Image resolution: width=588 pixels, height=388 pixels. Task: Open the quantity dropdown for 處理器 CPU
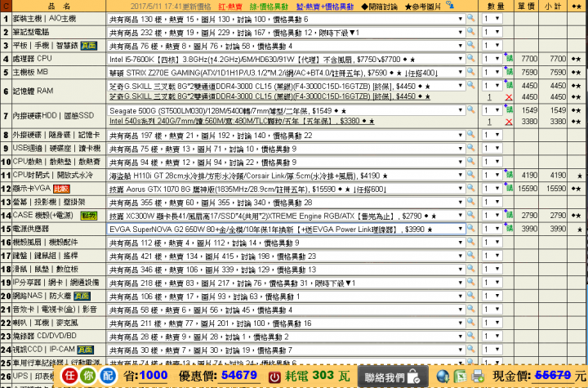point(492,59)
